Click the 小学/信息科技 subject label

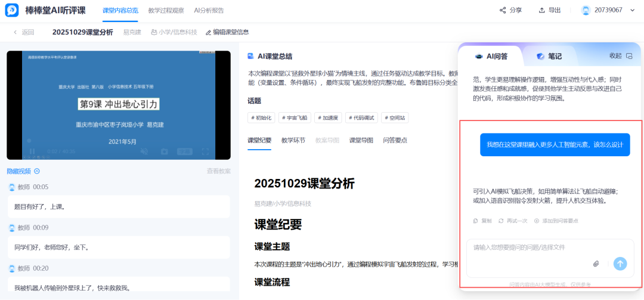pos(174,32)
